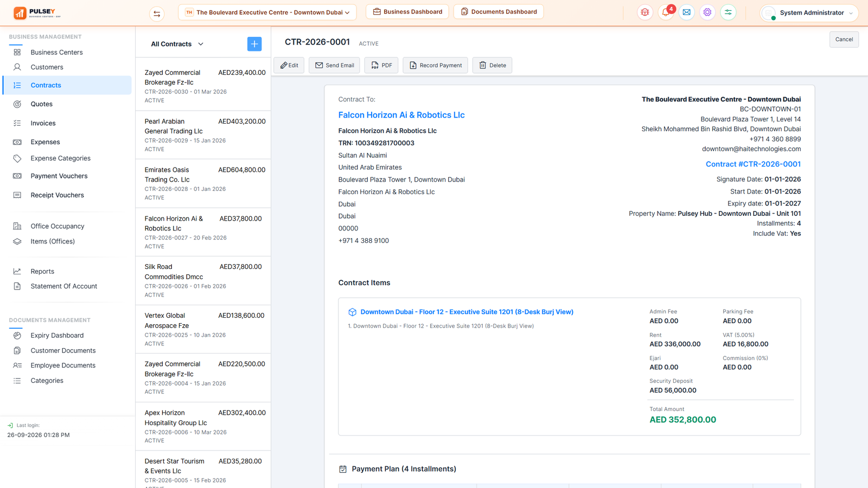868x488 pixels.
Task: Open the purple settings gear icon
Action: (707, 12)
